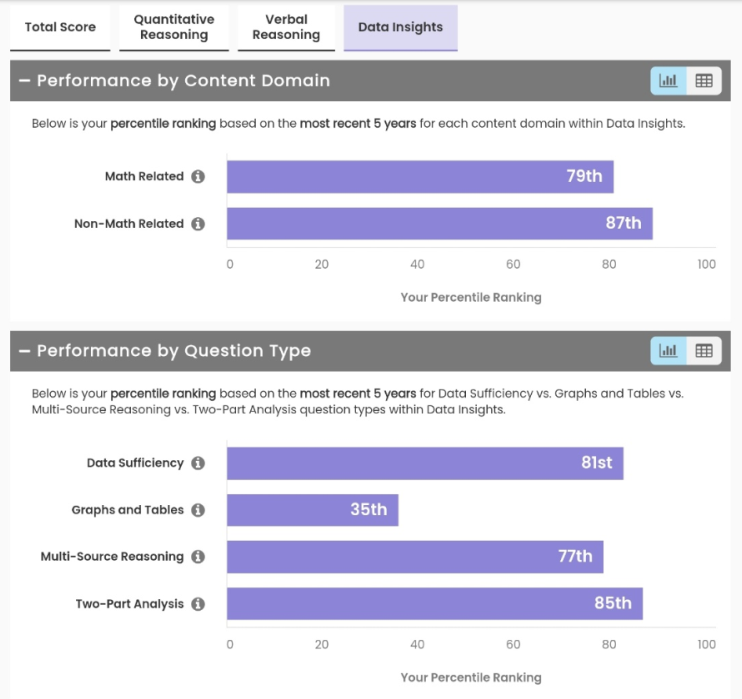Viewport: 742px width, 699px height.
Task: Click the 85th percentile Two-Part Analysis bar
Action: coord(434,604)
